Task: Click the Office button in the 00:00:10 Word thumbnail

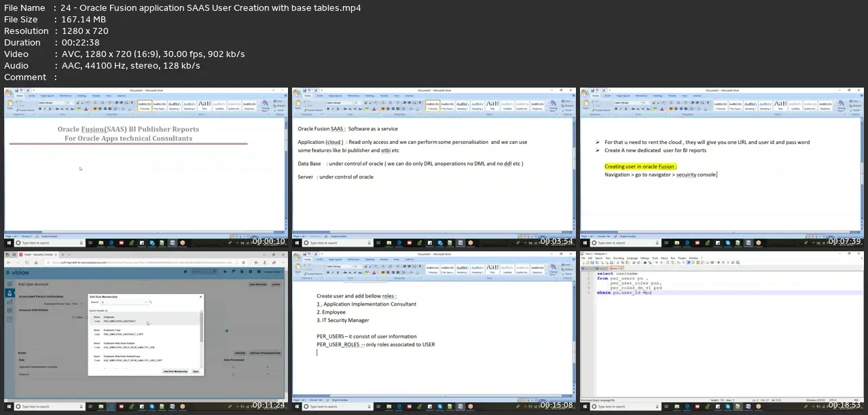Action: tap(9, 92)
